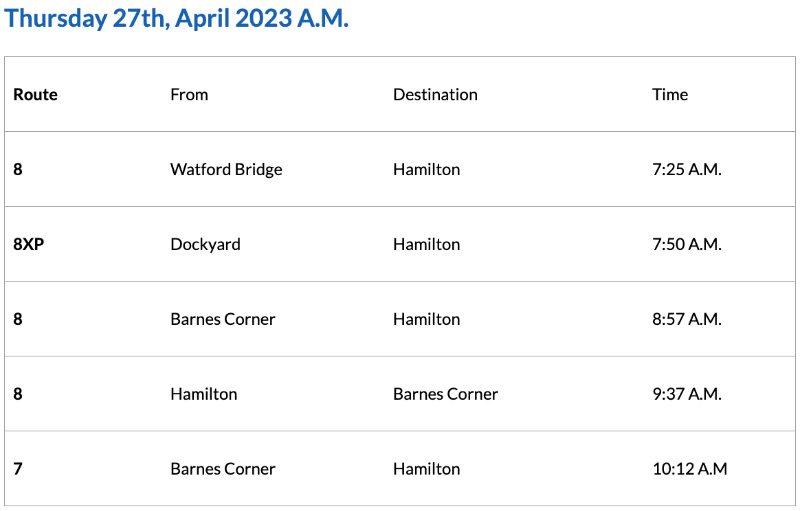Click Hamilton destination in Dockyard row
This screenshot has height=511, width=800.
(x=426, y=244)
